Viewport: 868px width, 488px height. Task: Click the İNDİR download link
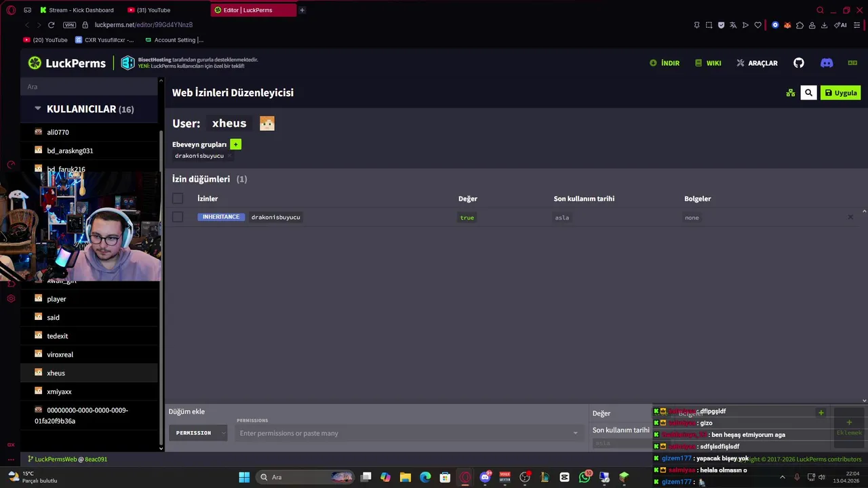[665, 63]
